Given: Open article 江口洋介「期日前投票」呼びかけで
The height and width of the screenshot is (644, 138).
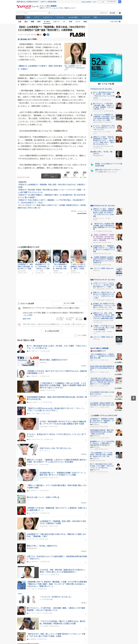Looking at the screenshot, I should coord(63,422).
